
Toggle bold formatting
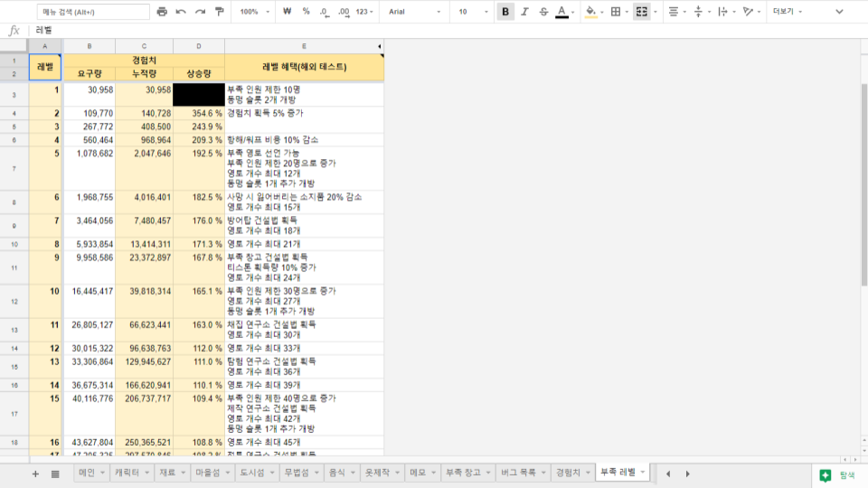click(x=505, y=12)
